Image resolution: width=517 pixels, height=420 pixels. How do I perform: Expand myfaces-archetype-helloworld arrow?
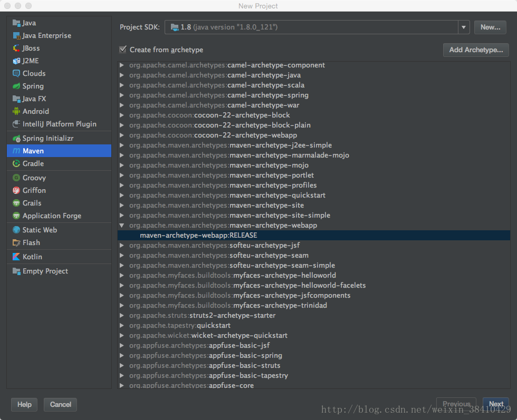(122, 276)
